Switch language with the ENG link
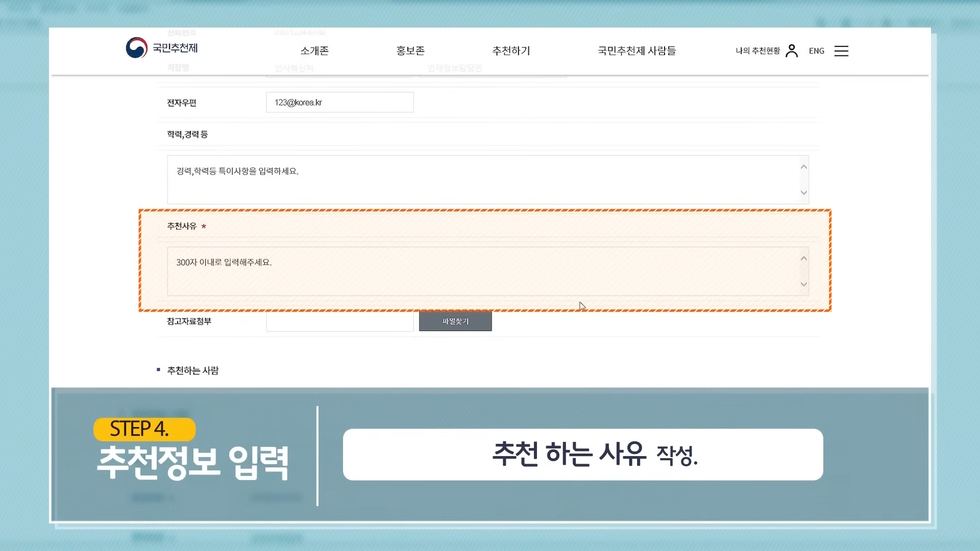Viewport: 980px width, 551px height. click(x=816, y=51)
